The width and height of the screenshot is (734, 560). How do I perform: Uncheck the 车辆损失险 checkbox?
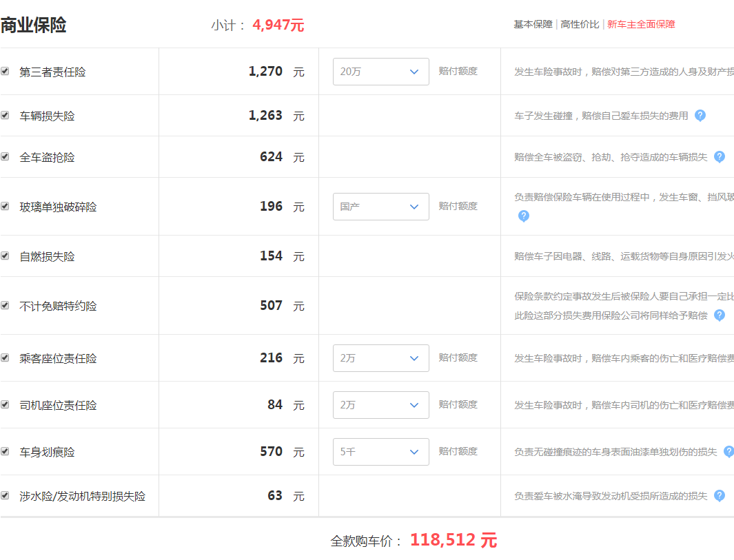(x=5, y=115)
